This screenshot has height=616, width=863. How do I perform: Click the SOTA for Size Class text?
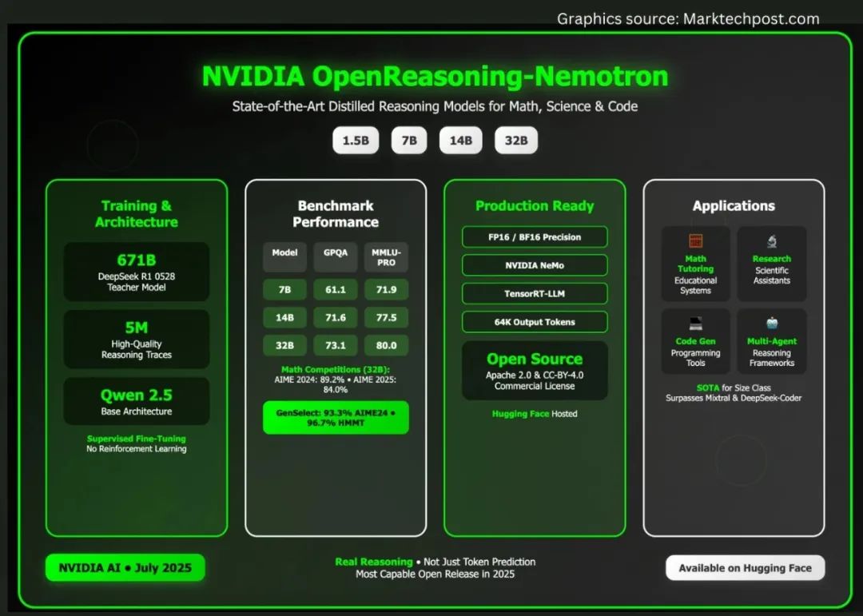(x=734, y=388)
